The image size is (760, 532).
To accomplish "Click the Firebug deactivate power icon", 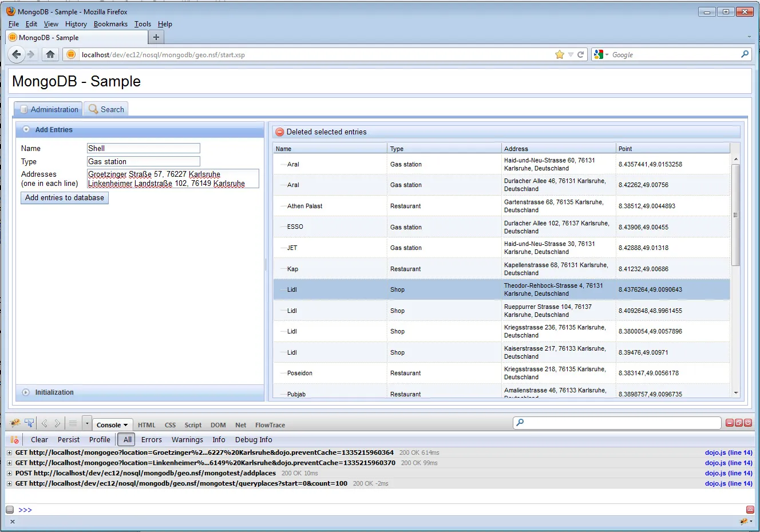I will coord(748,423).
